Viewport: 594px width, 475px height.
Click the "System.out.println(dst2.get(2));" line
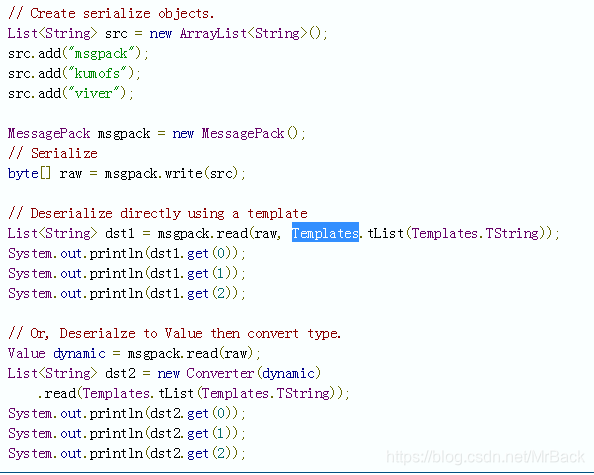pos(127,453)
